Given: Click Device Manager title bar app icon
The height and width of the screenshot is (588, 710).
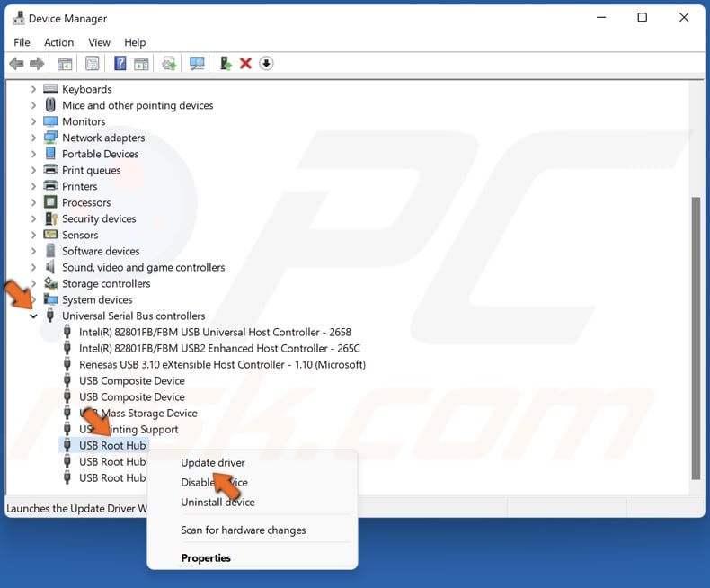Looking at the screenshot, I should coord(19,18).
